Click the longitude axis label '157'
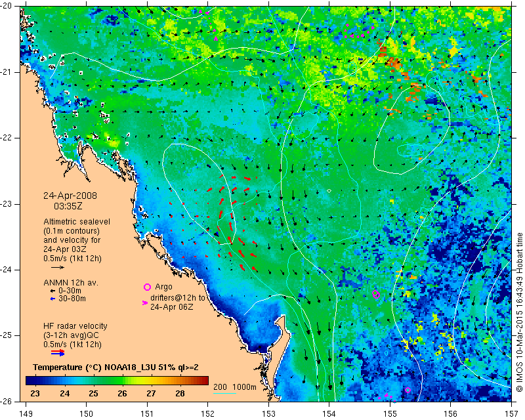The height and width of the screenshot is (420, 525). [512, 414]
